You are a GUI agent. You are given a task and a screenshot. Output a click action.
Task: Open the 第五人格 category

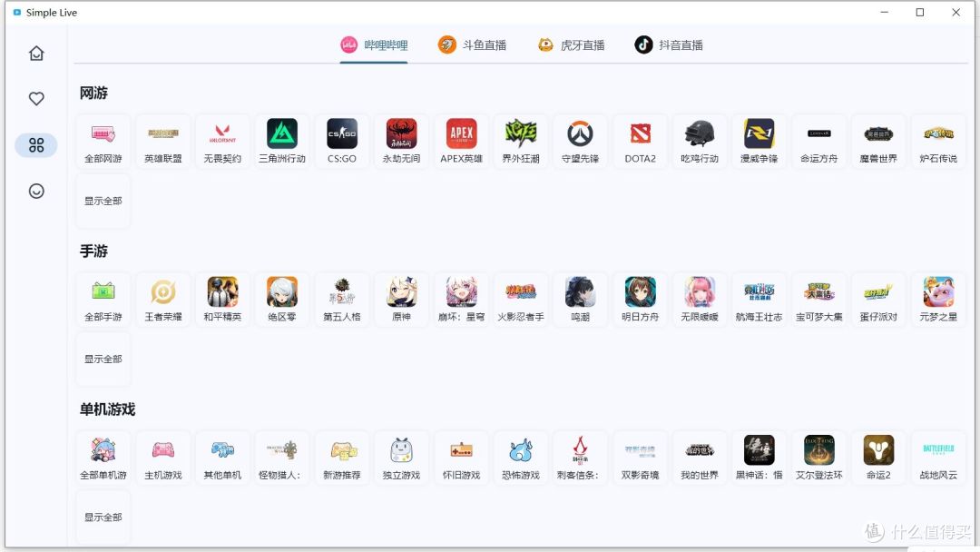tap(342, 300)
